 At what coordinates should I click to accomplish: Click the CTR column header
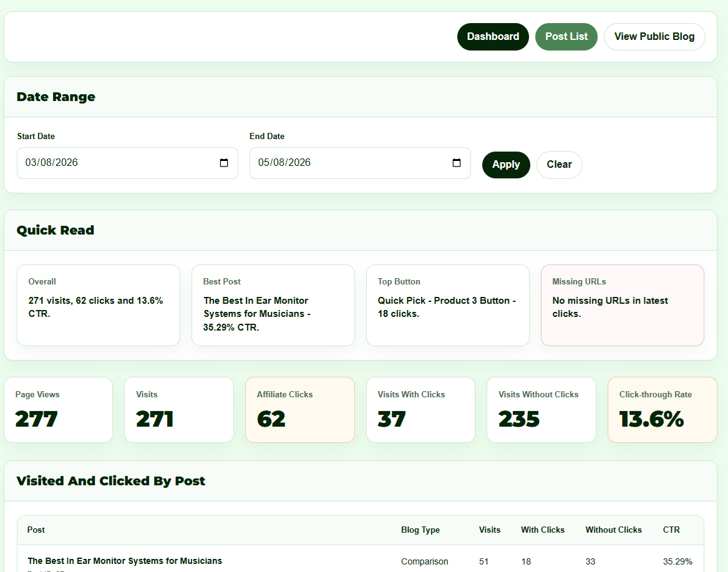coord(671,530)
